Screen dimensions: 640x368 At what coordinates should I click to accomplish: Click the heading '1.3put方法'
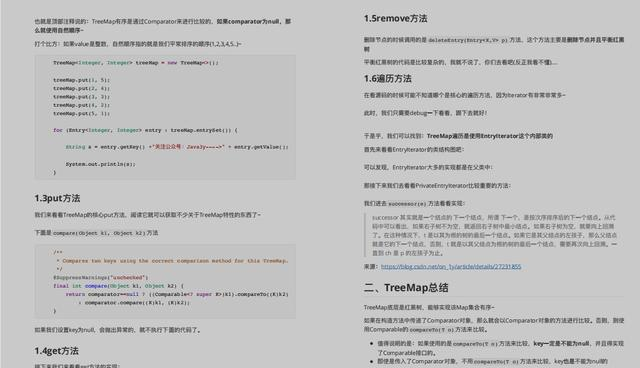point(57,198)
